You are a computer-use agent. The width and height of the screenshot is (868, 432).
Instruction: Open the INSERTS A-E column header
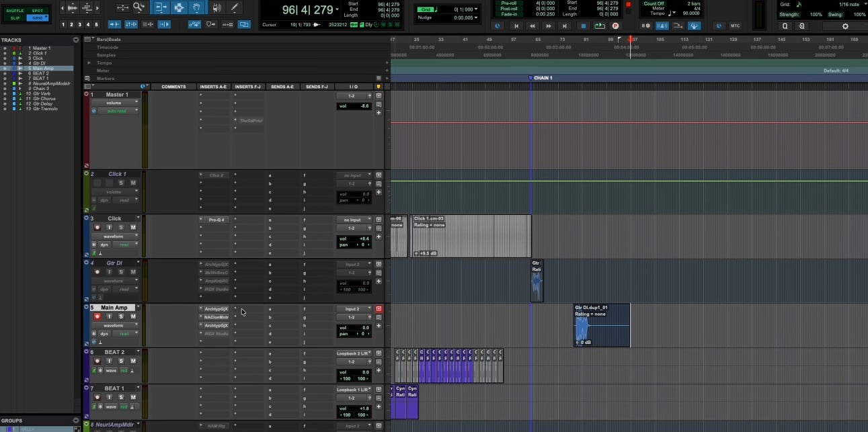tap(214, 87)
